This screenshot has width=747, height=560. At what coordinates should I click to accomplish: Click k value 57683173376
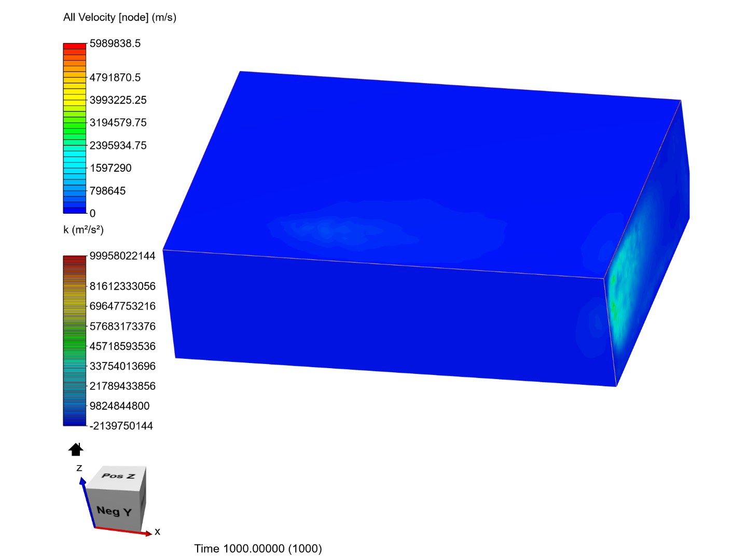tap(122, 326)
